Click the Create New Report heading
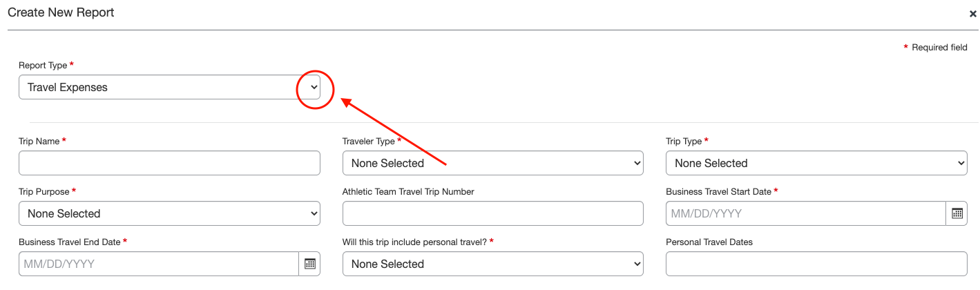Viewport: 980px width, 290px height. pos(61,12)
